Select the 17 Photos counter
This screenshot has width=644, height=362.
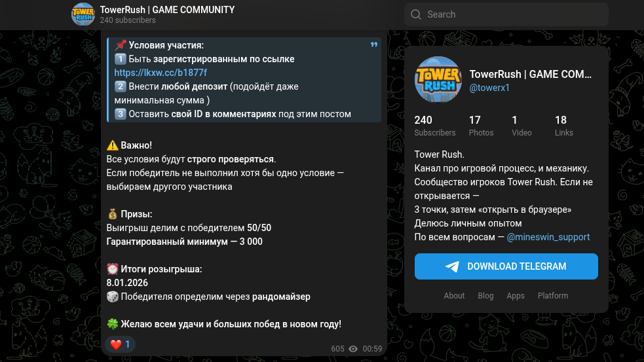point(481,126)
